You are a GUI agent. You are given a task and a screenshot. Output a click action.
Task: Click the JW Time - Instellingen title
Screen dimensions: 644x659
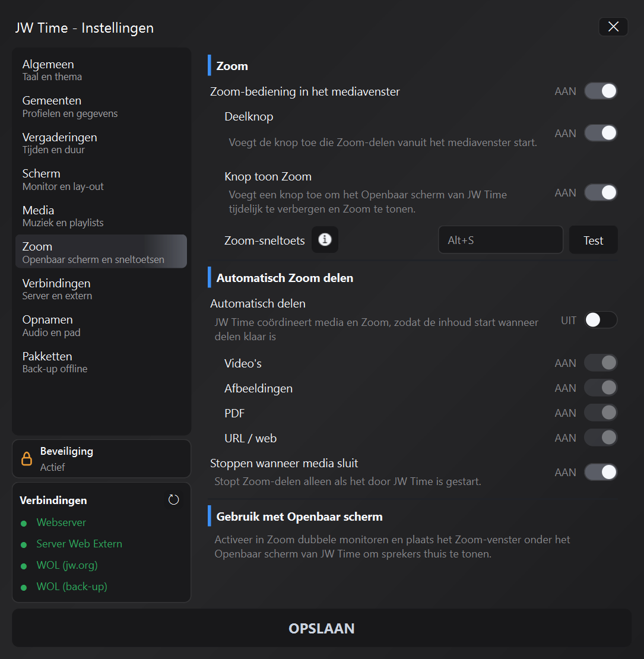(84, 28)
